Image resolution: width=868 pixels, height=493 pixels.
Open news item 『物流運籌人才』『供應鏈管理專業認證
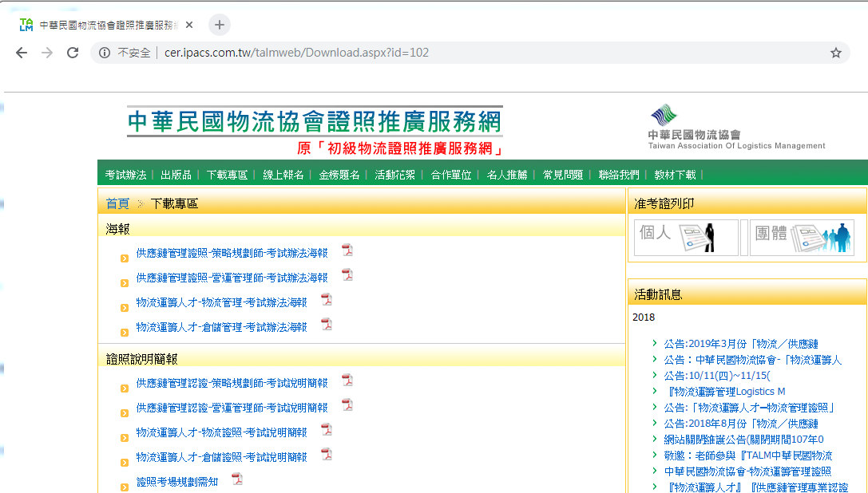(757, 487)
